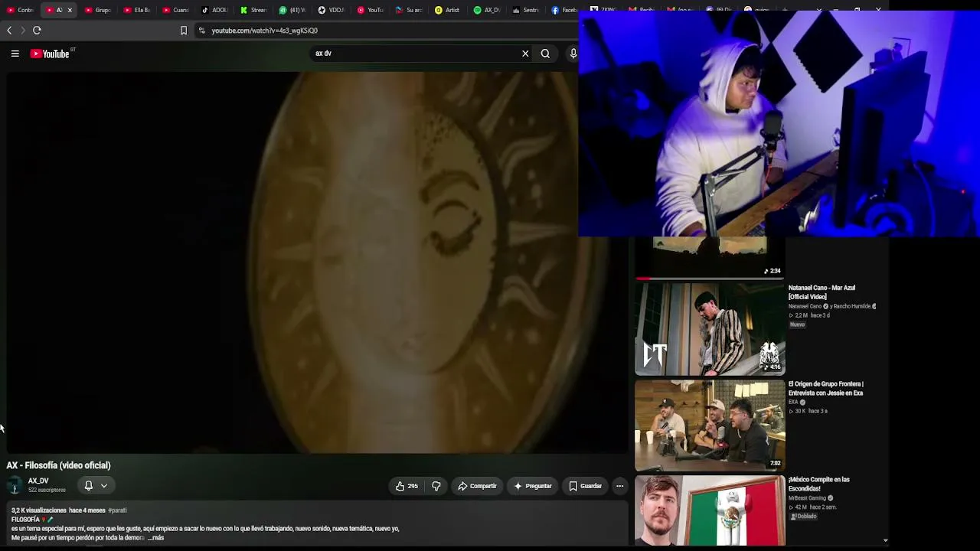Viewport: 980px width, 551px height.
Task: Save video with the Guardar button
Action: coord(586,486)
